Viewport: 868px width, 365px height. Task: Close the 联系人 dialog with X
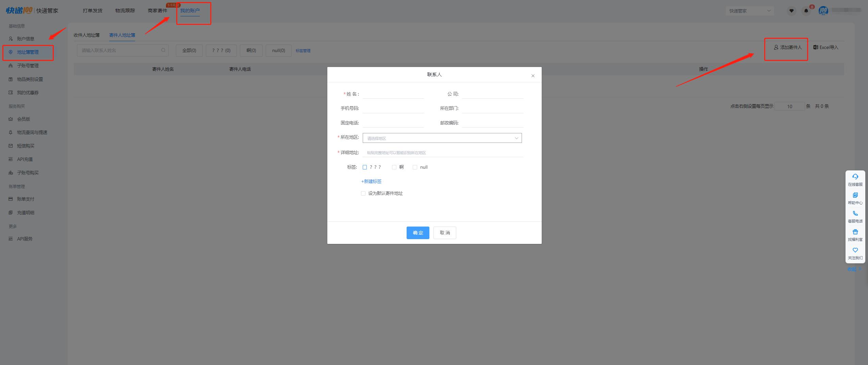coord(533,76)
